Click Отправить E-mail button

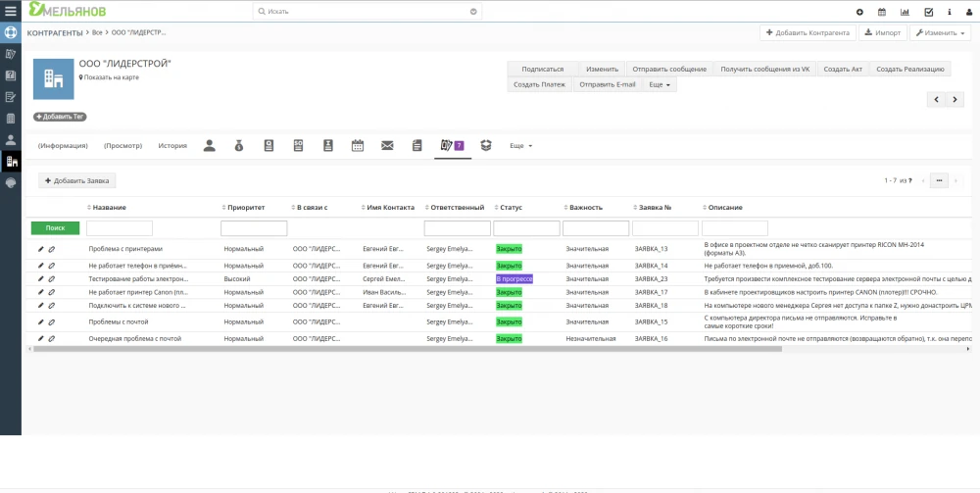click(608, 84)
